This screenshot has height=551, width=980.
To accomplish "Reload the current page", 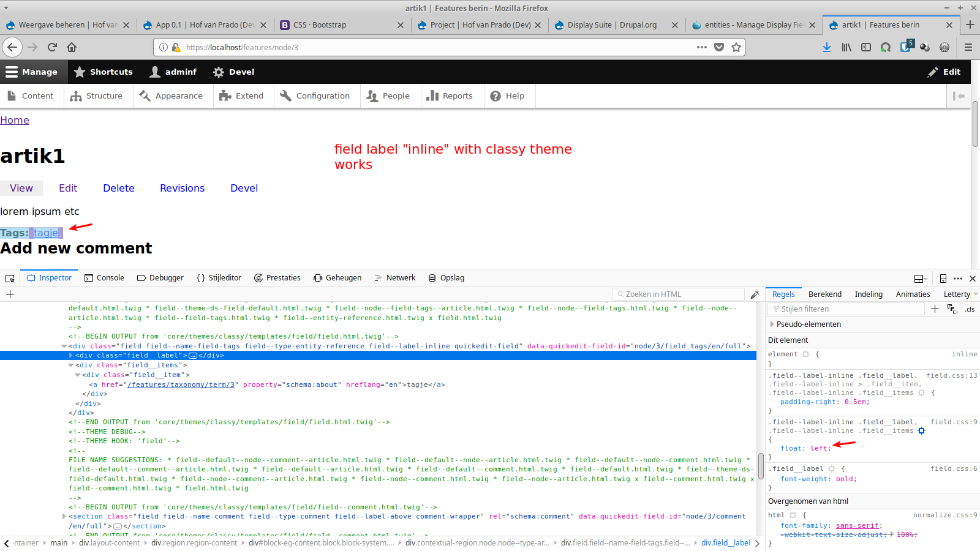I will [x=52, y=47].
